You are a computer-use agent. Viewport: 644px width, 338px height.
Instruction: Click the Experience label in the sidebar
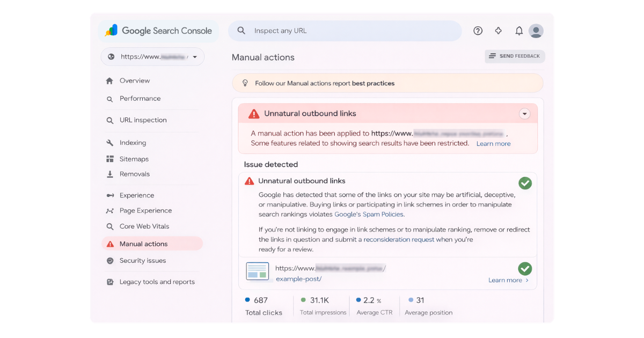coord(137,195)
